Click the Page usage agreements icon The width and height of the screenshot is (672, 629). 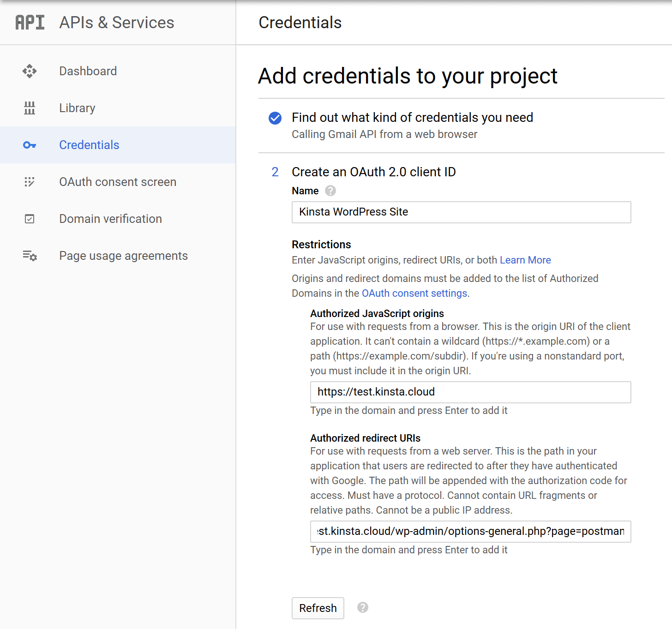coord(30,256)
